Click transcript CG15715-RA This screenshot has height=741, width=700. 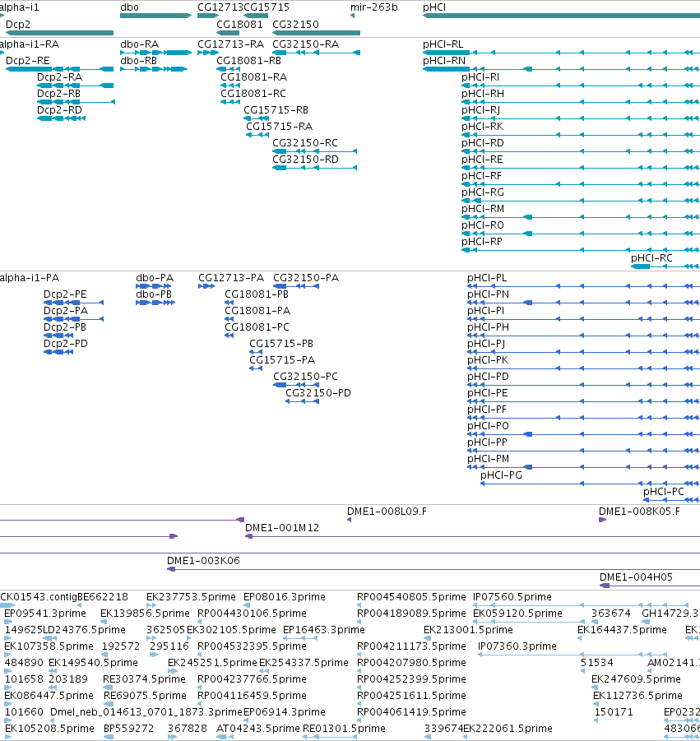tap(280, 126)
